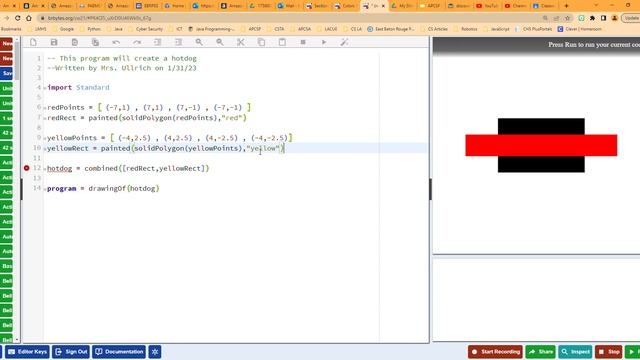Screen dimensions: 640x360
Task: Click the toolbar run triangle icon
Action: (x=324, y=42)
